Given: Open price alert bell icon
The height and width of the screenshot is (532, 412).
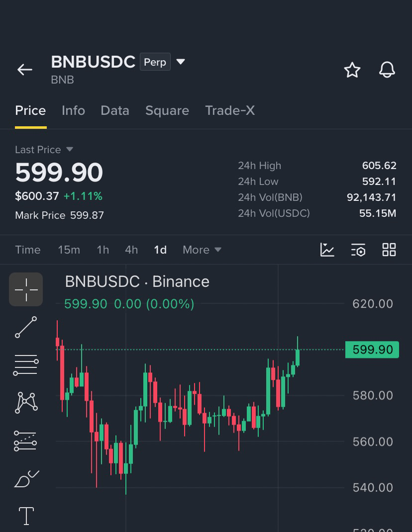Looking at the screenshot, I should 387,70.
